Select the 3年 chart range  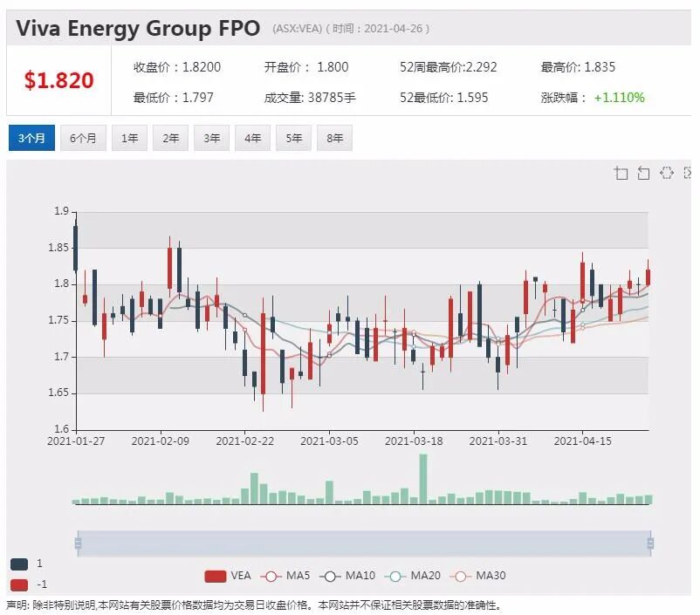[211, 138]
